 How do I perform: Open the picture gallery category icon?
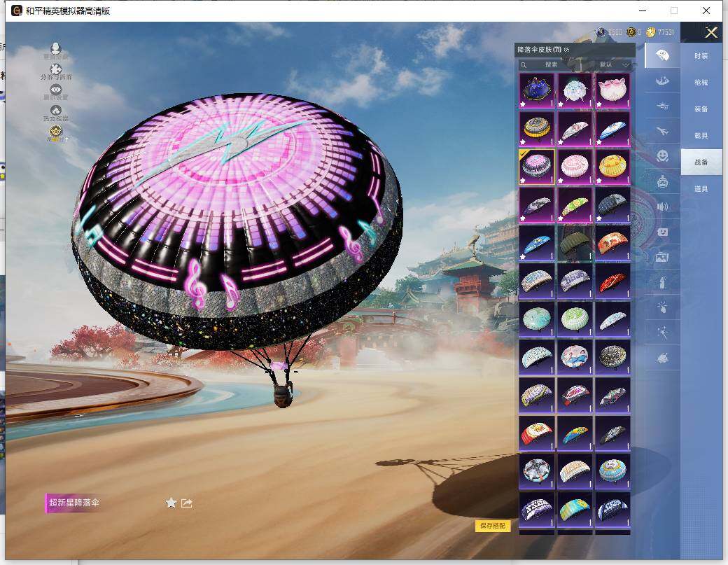(662, 257)
